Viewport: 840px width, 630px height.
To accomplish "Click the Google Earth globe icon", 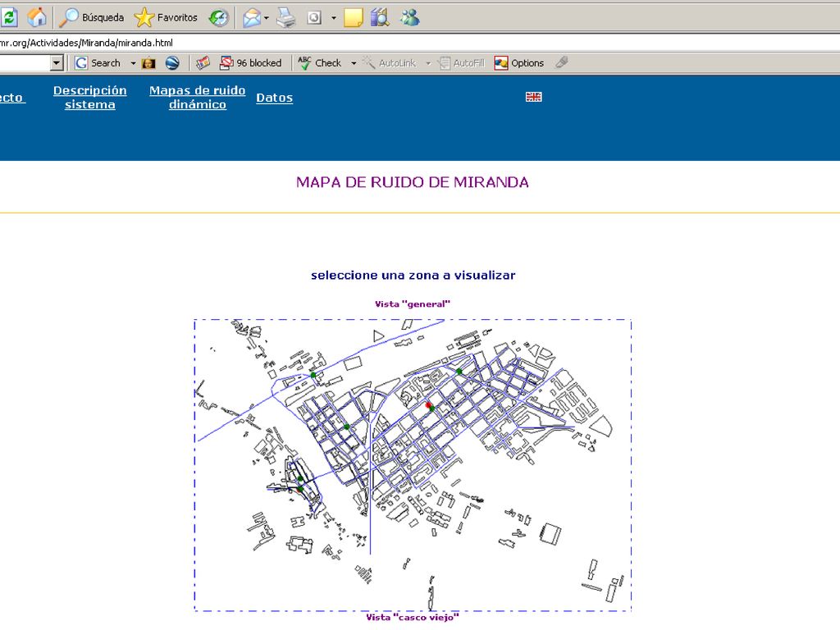I will click(x=172, y=63).
